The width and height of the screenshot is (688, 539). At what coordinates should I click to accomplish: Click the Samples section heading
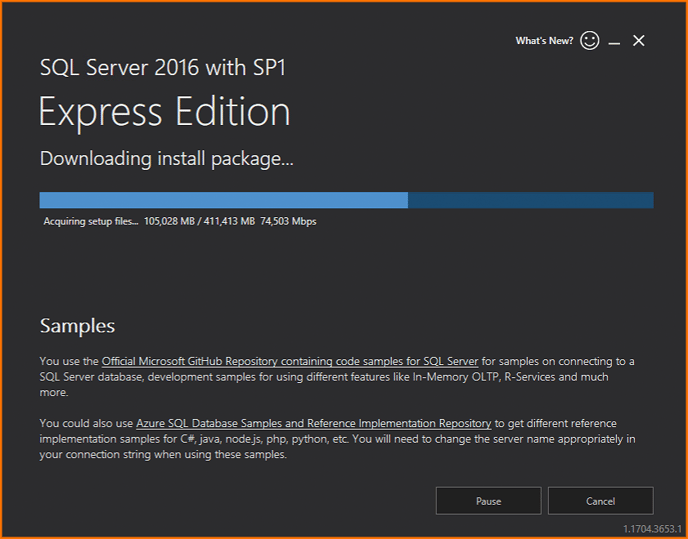(77, 326)
